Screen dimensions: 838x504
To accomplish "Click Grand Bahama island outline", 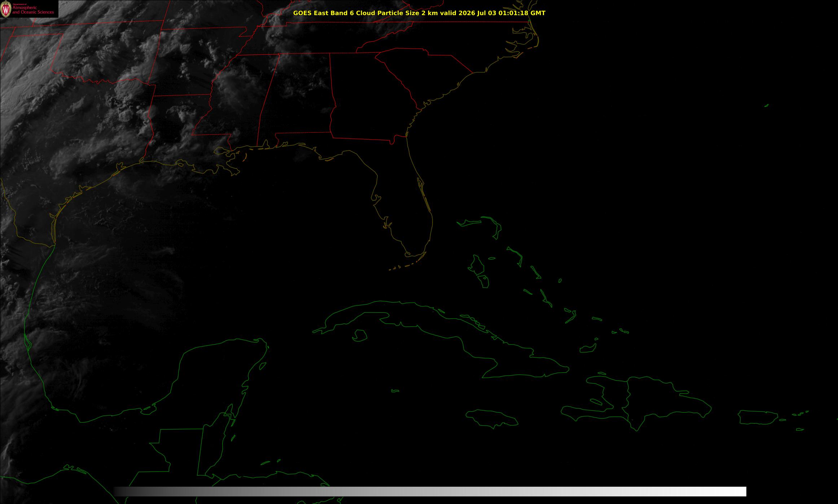I will pyautogui.click(x=470, y=222).
